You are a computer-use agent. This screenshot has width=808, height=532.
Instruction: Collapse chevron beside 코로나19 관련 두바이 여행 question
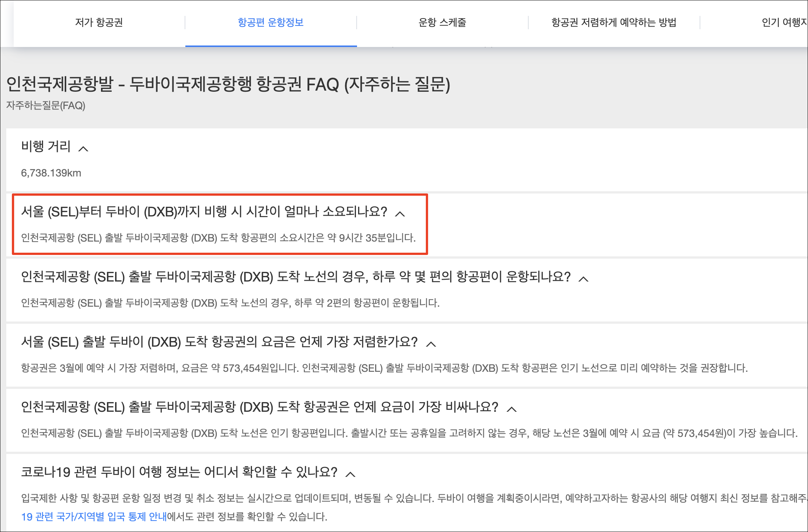350,474
